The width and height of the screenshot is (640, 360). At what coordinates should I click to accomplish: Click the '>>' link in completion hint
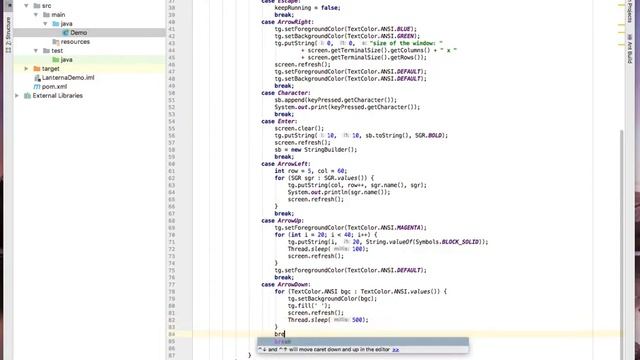point(396,350)
